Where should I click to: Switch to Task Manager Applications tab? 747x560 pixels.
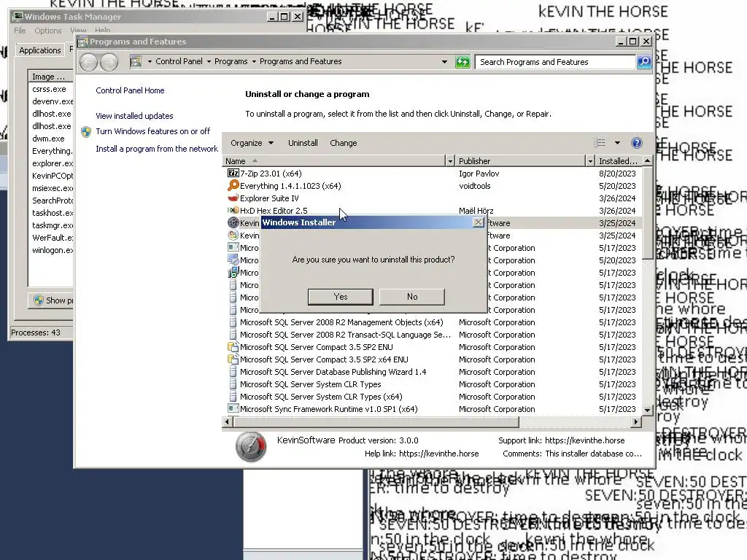(x=40, y=50)
